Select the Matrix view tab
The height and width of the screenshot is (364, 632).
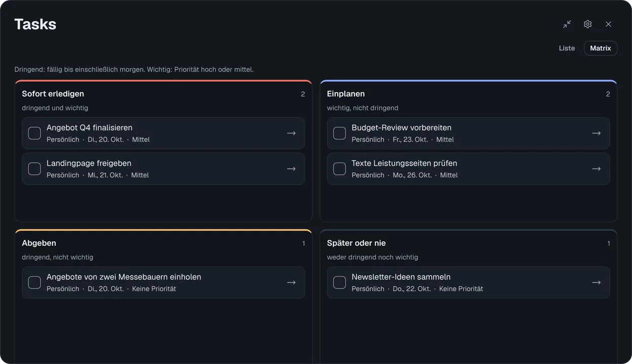[x=601, y=48]
